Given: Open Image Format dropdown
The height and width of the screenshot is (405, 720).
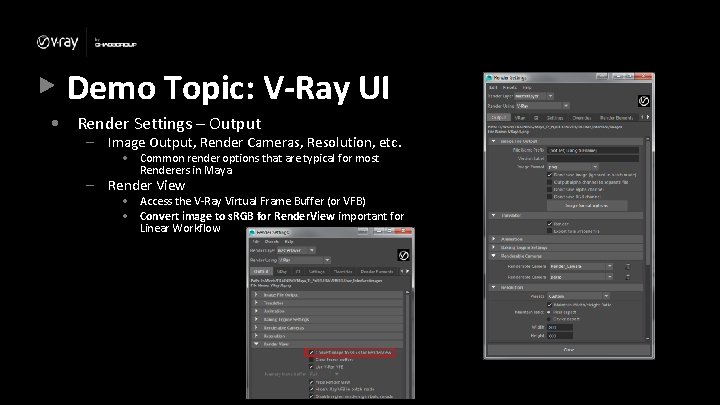Looking at the screenshot, I should tap(573, 167).
